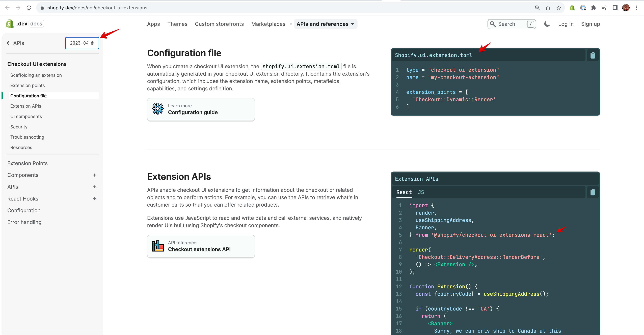Copy the Extension APIs code with clipboard icon
The height and width of the screenshot is (335, 644).
coord(593,192)
